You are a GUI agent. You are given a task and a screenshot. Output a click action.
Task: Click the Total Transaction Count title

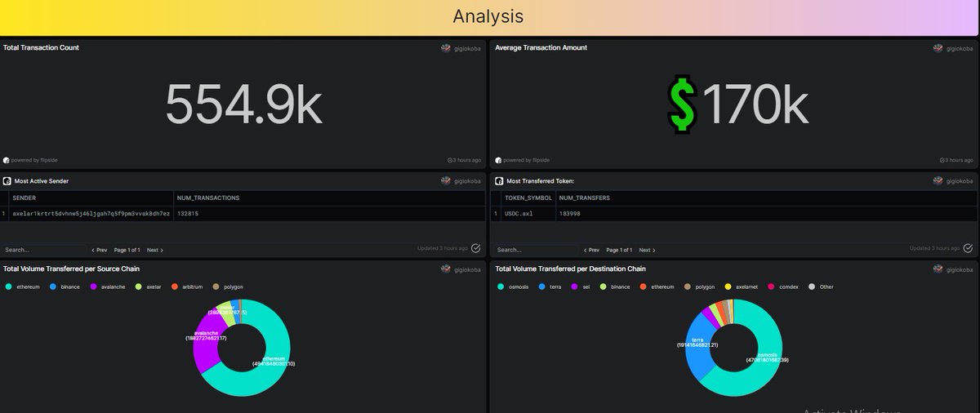(x=41, y=47)
